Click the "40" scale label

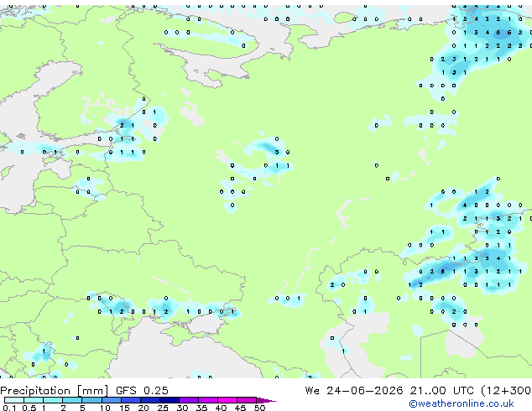coord(221,408)
